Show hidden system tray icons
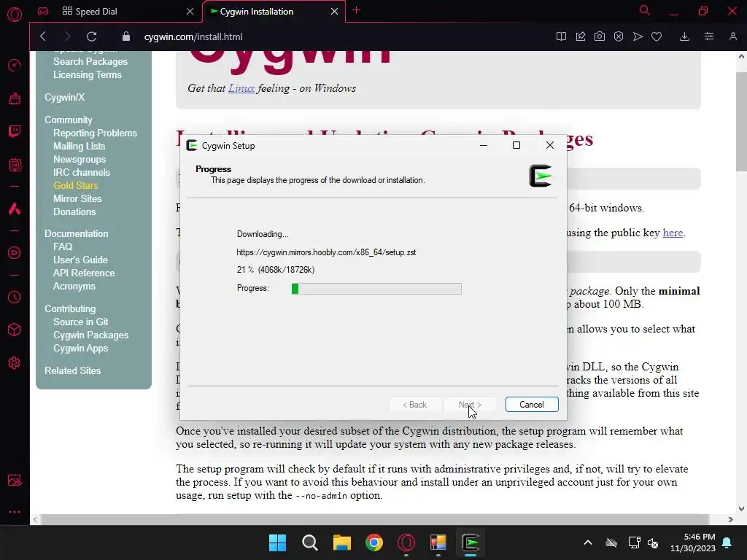 (588, 542)
